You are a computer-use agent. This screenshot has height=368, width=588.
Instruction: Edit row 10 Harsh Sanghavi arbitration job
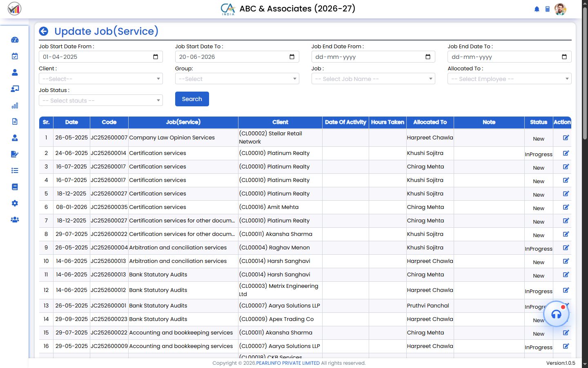tap(566, 261)
